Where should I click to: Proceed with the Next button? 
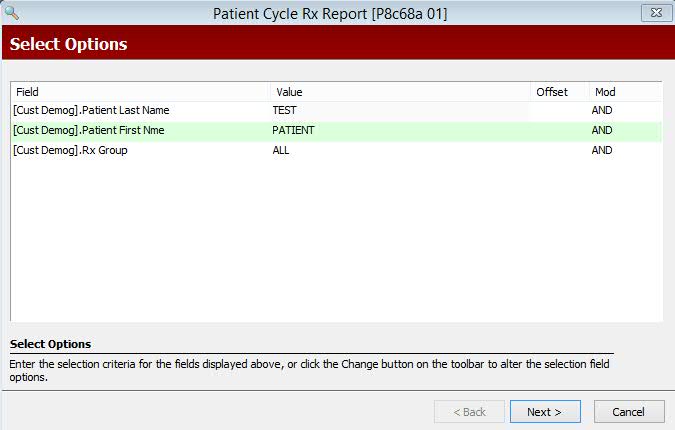545,412
